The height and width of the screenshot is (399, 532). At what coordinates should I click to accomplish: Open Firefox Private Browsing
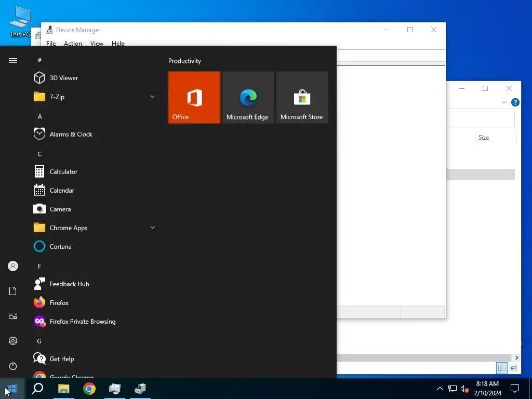tap(75, 321)
